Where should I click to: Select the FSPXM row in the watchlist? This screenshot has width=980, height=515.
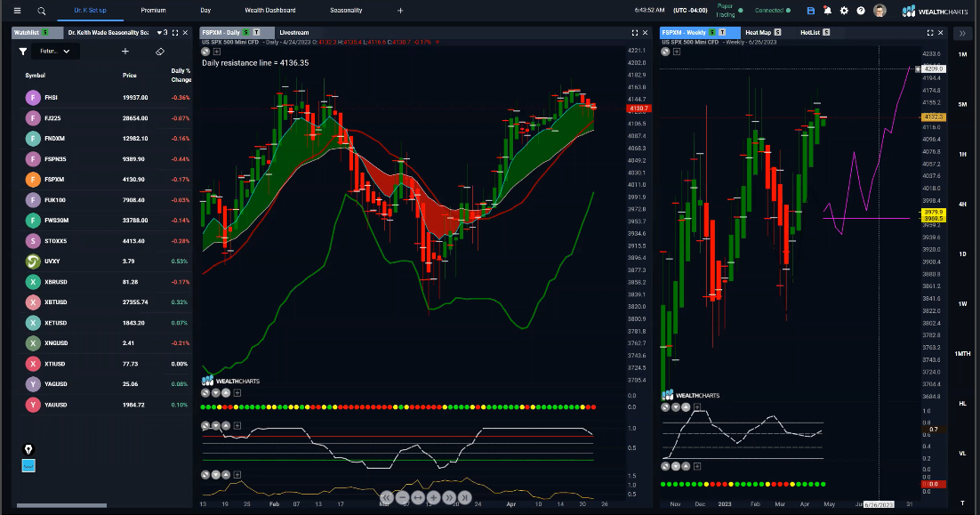pos(107,180)
